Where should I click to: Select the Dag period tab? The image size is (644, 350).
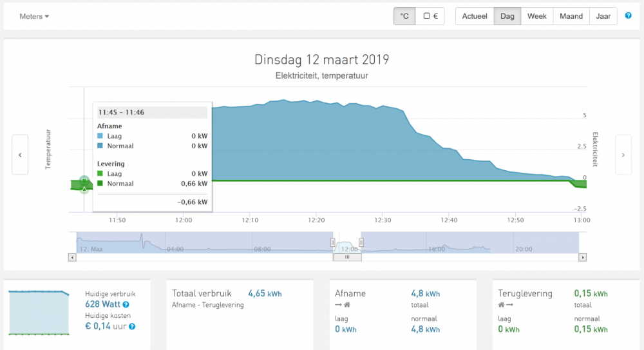coord(507,16)
